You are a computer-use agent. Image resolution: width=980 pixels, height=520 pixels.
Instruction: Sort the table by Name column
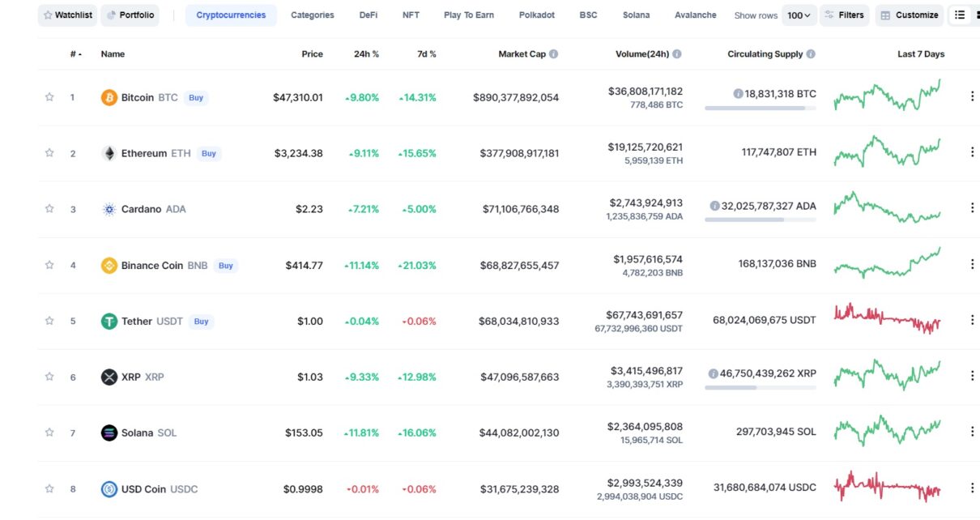(113, 54)
